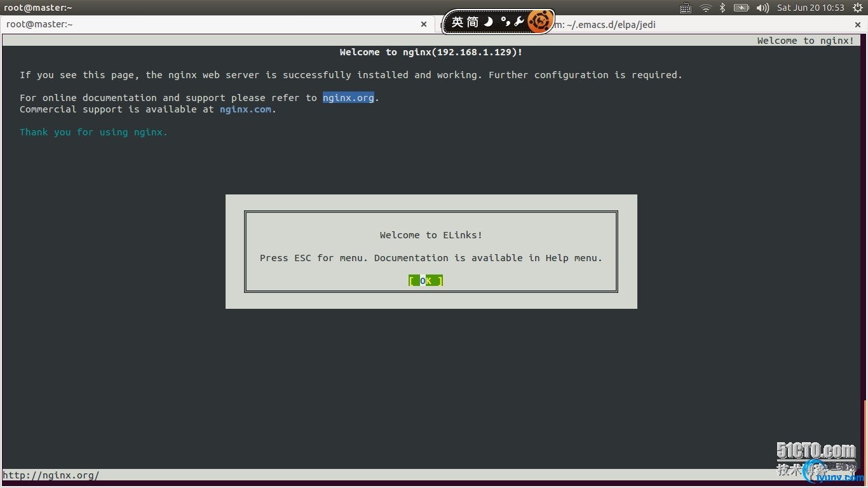Image resolution: width=868 pixels, height=488 pixels.
Task: Open the nginx.com link
Action: [245, 109]
